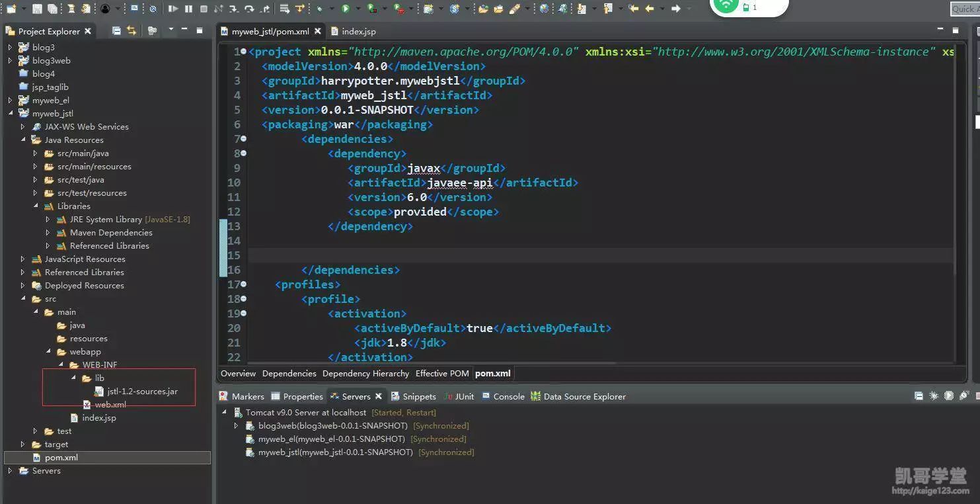Image resolution: width=980 pixels, height=504 pixels.
Task: Close the myweb_jstl/pom.xml editor tab
Action: [317, 31]
